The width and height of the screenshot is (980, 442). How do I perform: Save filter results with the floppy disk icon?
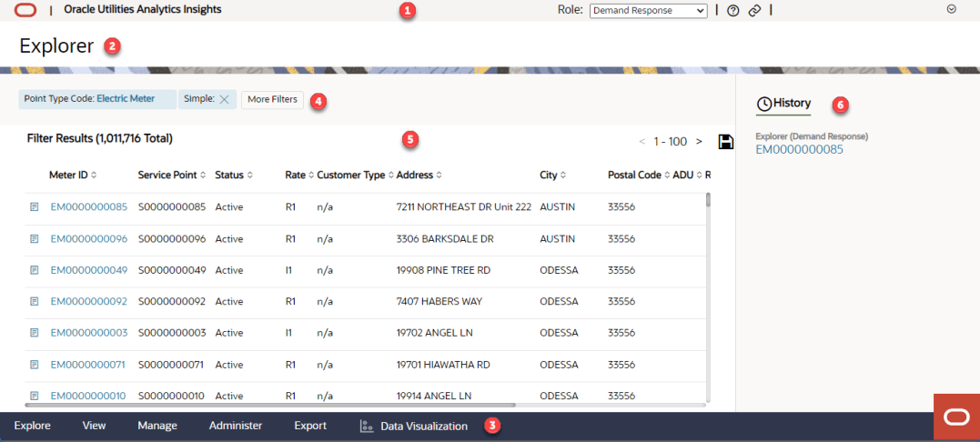pyautogui.click(x=725, y=142)
